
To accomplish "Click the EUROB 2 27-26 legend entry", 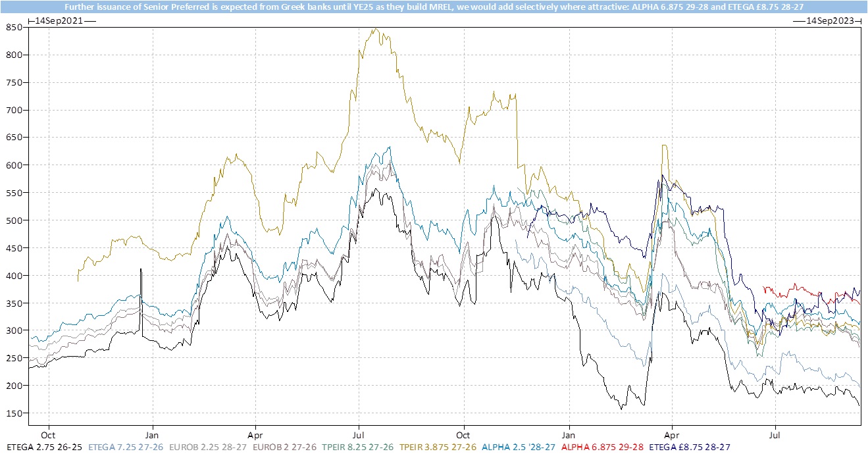I will coord(286,447).
